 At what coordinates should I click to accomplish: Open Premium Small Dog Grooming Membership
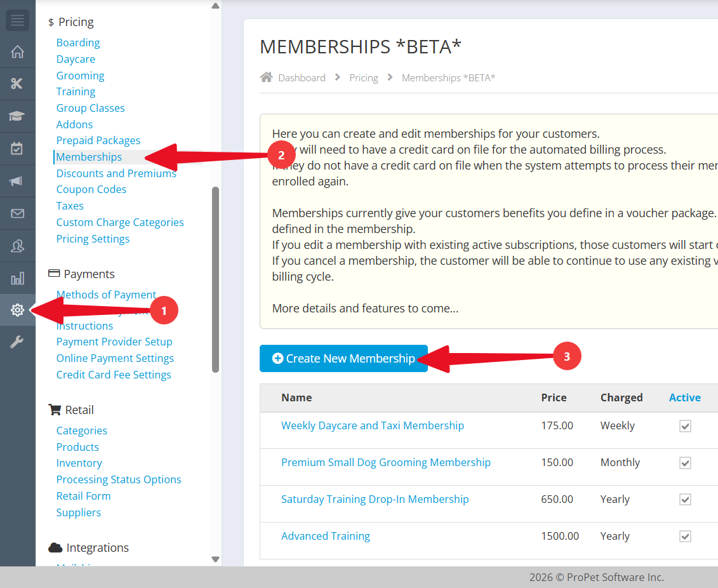[x=385, y=462]
